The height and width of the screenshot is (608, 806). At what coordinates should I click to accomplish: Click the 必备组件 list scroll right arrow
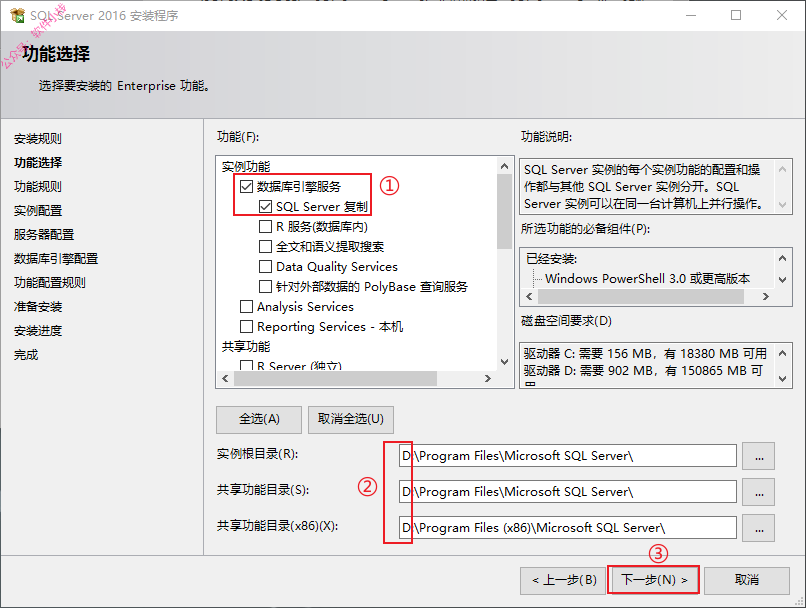tap(766, 297)
